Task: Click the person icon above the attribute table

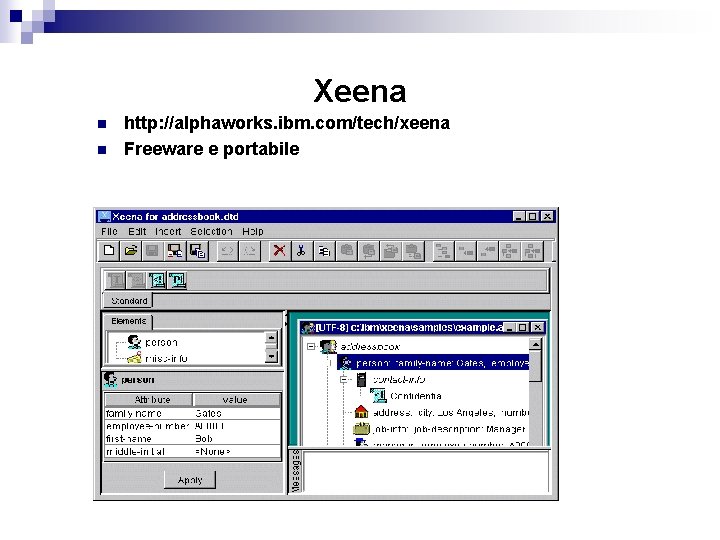Action: point(110,380)
